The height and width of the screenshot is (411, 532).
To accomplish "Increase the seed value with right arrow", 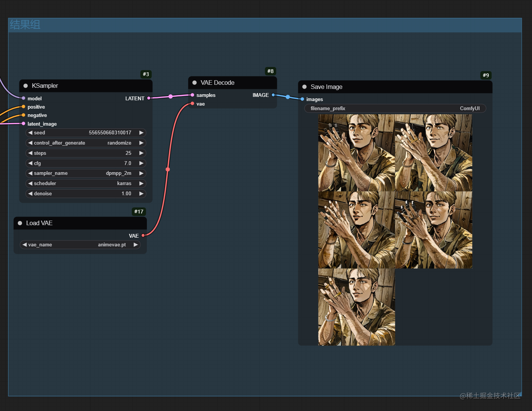I will (x=141, y=133).
